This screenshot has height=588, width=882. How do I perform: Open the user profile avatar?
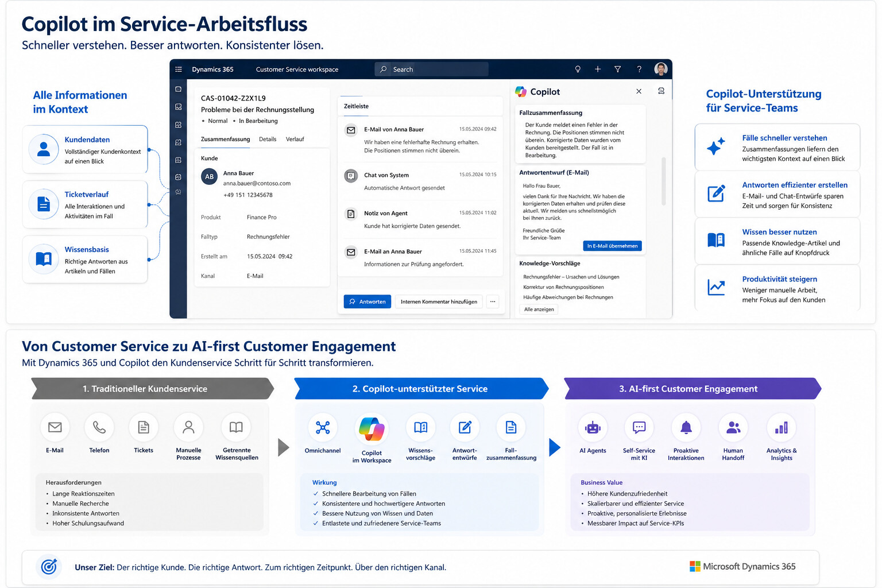(661, 69)
